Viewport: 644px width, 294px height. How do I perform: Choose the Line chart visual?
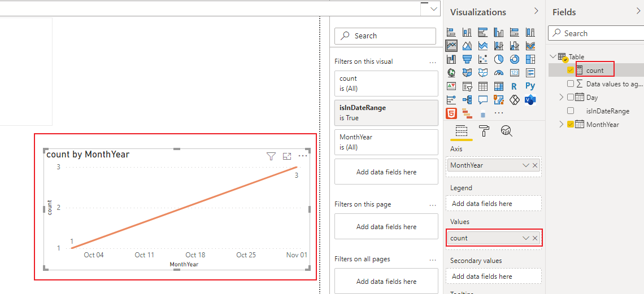click(452, 46)
